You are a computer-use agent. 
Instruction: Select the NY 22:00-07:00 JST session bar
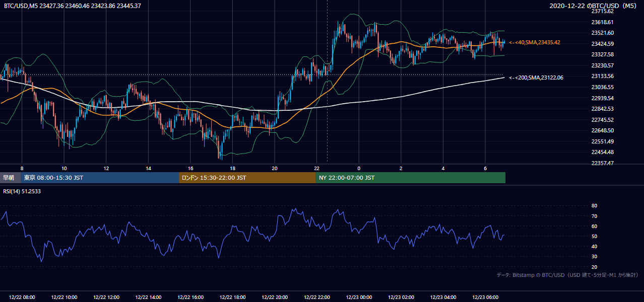pyautogui.click(x=411, y=178)
